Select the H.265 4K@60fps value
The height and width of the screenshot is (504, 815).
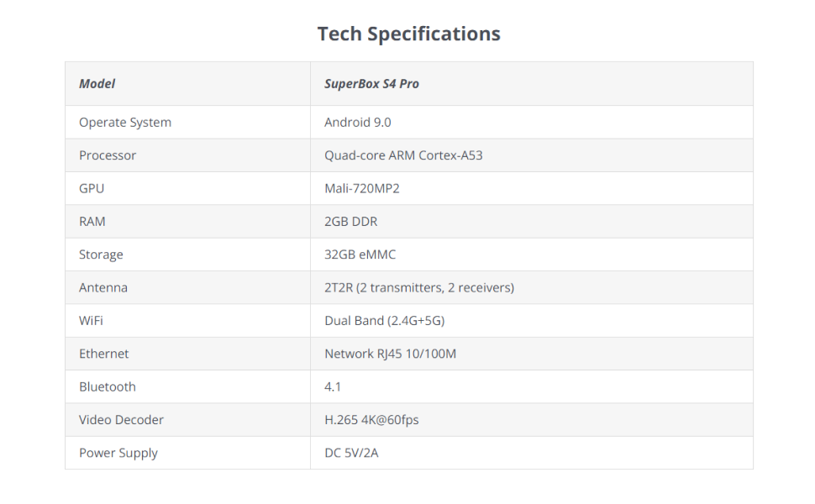(x=371, y=420)
